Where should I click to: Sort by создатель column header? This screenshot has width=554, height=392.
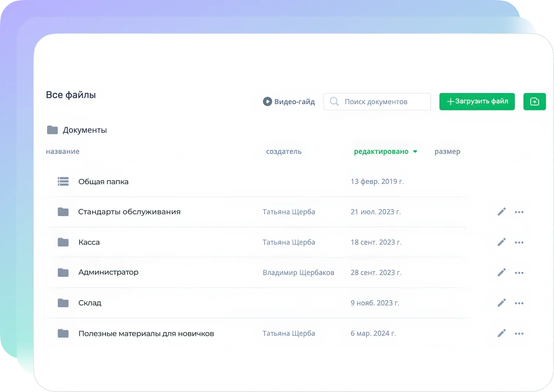coord(284,151)
